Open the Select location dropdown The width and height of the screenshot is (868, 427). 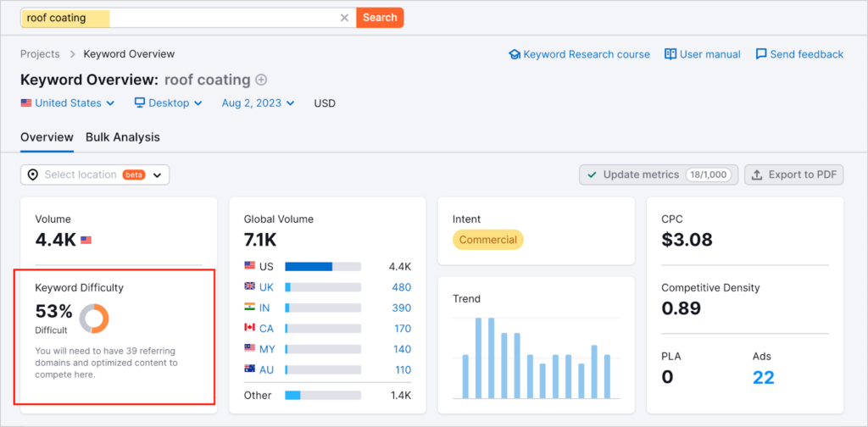point(95,175)
